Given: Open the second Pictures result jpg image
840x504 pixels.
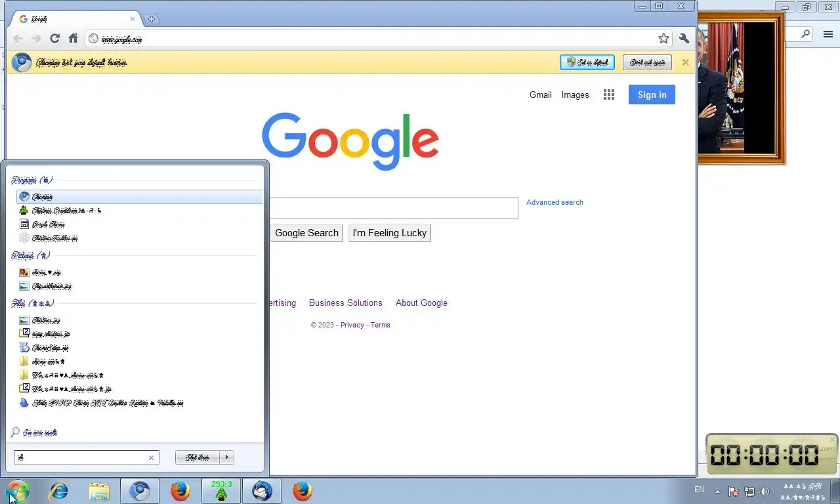Looking at the screenshot, I should 139,286.
